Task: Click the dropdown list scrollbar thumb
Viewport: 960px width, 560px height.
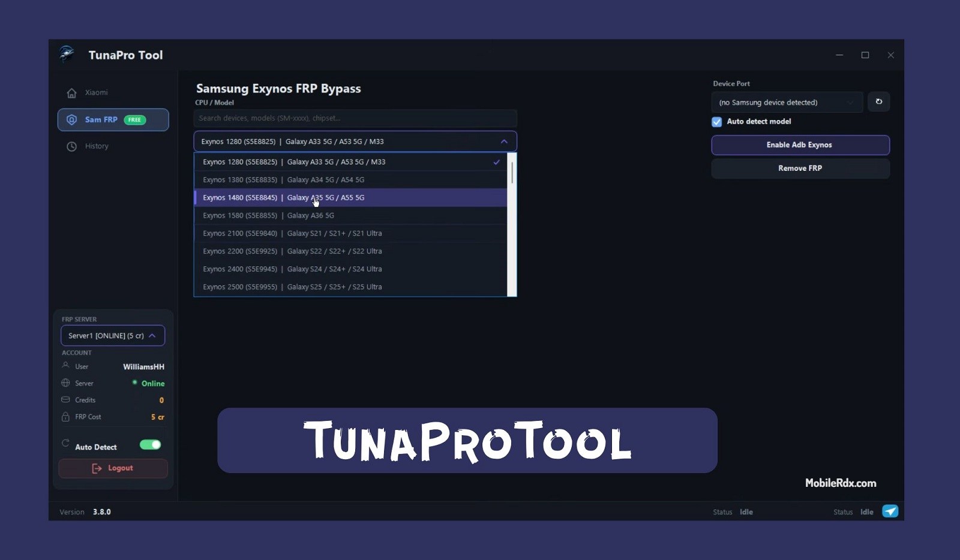Action: pos(512,172)
